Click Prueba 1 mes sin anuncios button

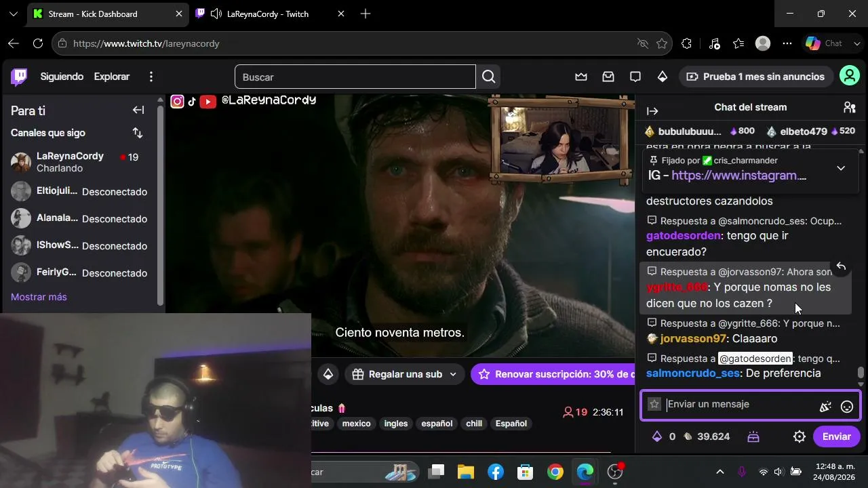click(756, 77)
